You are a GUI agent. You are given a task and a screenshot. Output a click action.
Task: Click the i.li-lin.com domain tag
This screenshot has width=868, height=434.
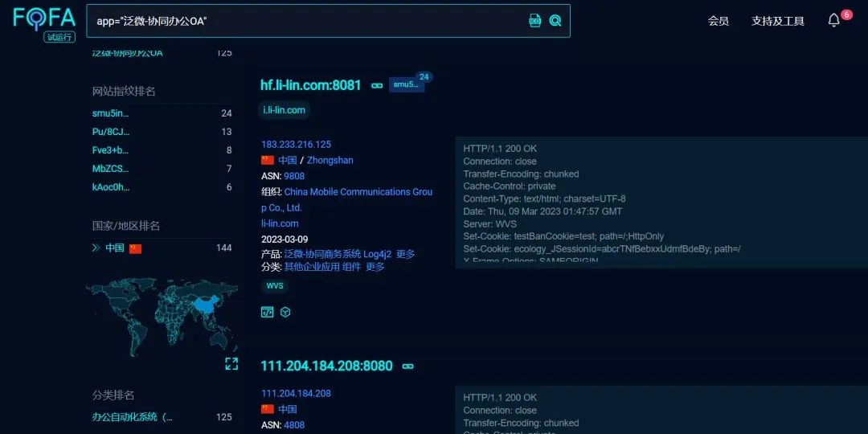click(284, 110)
